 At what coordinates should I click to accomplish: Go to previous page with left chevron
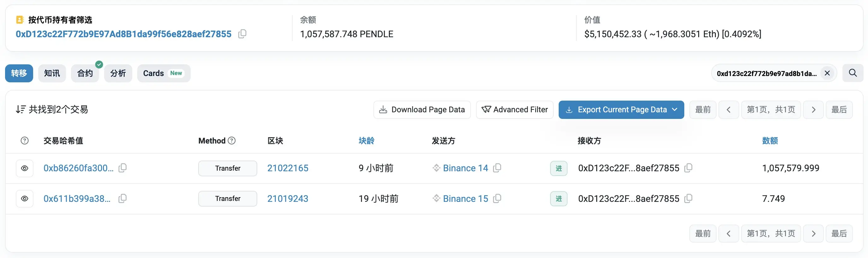(729, 109)
